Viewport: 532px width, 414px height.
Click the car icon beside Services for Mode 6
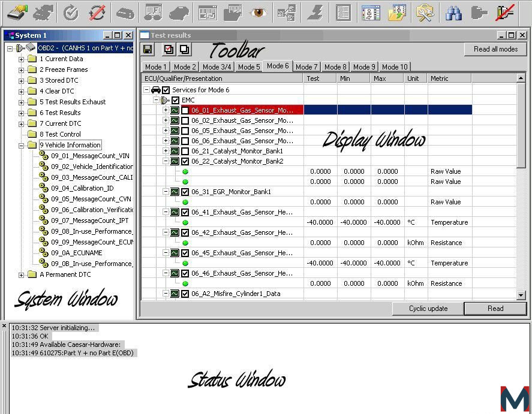coord(156,90)
